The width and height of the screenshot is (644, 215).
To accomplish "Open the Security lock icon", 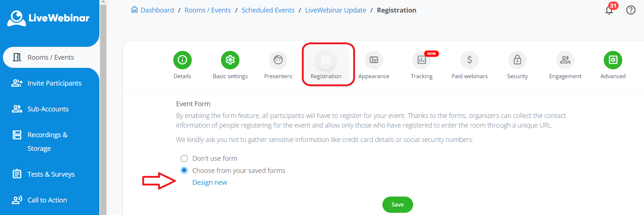I will (x=517, y=60).
